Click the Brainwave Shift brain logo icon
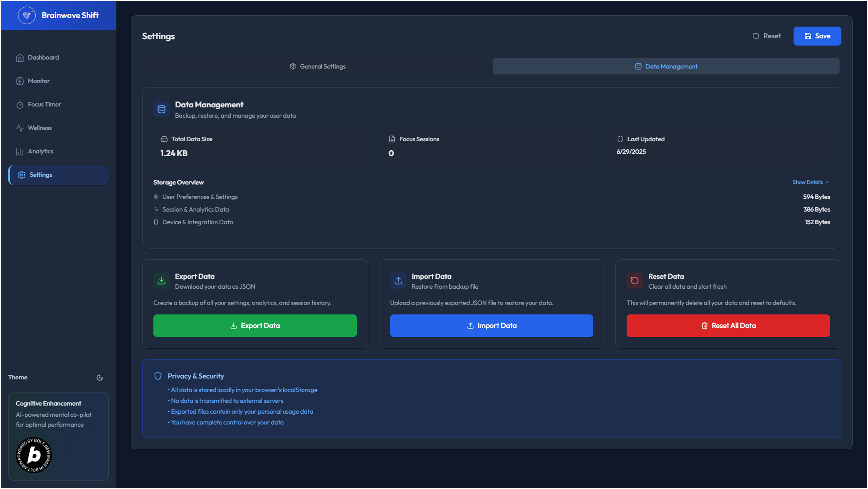The height and width of the screenshot is (489, 868). point(27,15)
